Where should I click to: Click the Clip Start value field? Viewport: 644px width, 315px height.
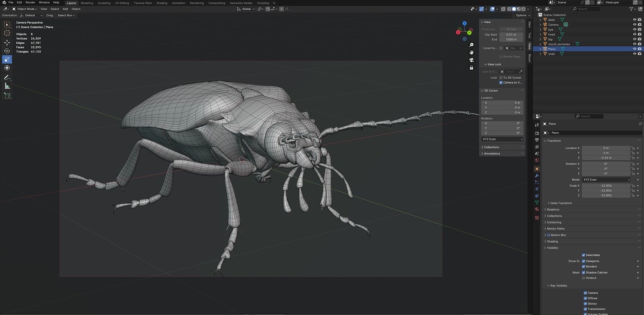click(x=511, y=34)
